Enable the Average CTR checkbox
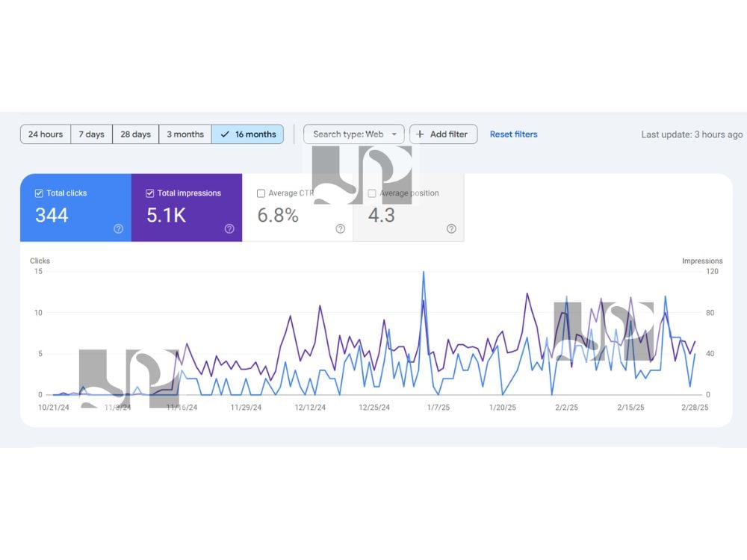Screen dimensions: 747x560 click(261, 193)
